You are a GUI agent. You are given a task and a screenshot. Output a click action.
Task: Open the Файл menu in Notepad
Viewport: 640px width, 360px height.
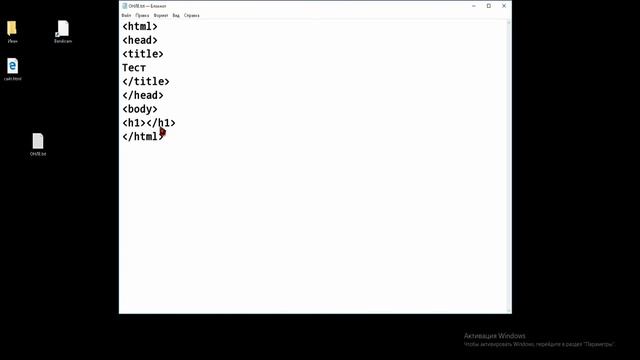(126, 16)
